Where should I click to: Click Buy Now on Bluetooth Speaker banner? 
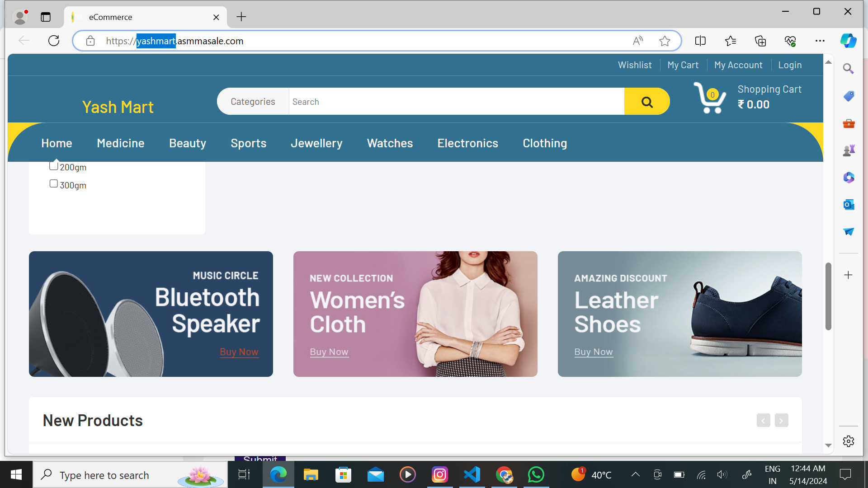239,352
